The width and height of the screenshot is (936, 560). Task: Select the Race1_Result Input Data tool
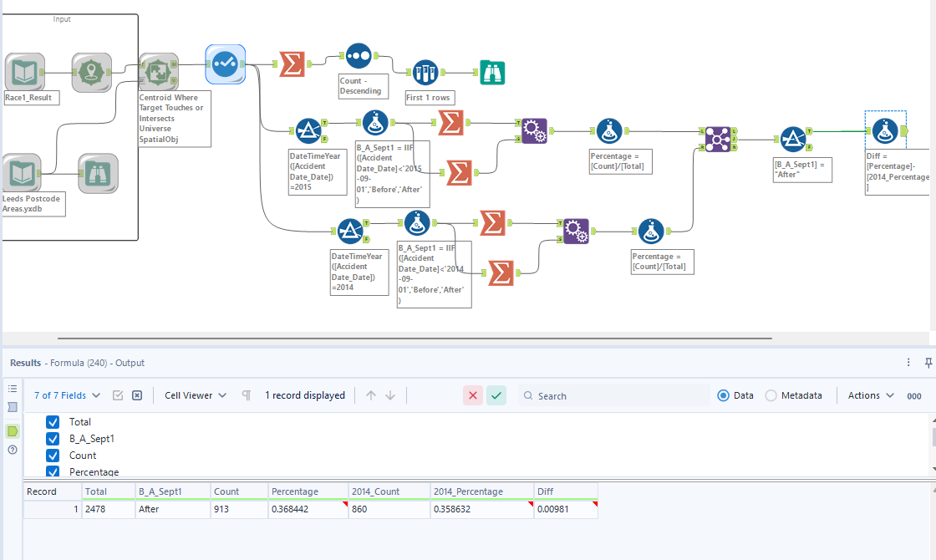click(x=25, y=73)
